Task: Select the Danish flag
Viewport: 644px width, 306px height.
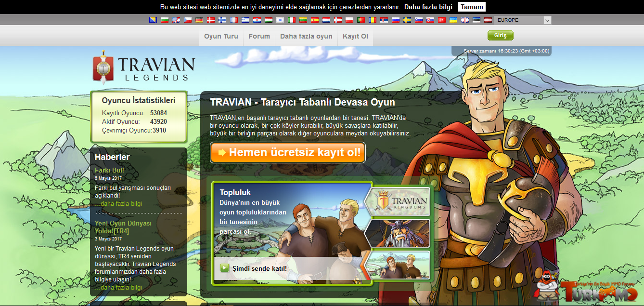Action: coord(211,20)
